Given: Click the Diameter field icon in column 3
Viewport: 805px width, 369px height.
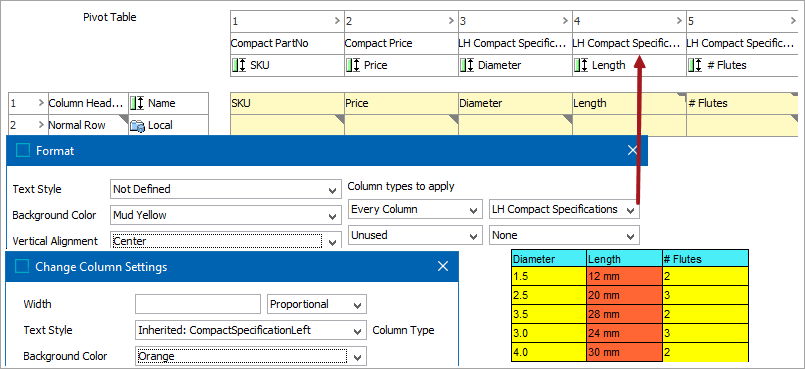Looking at the screenshot, I should 467,65.
